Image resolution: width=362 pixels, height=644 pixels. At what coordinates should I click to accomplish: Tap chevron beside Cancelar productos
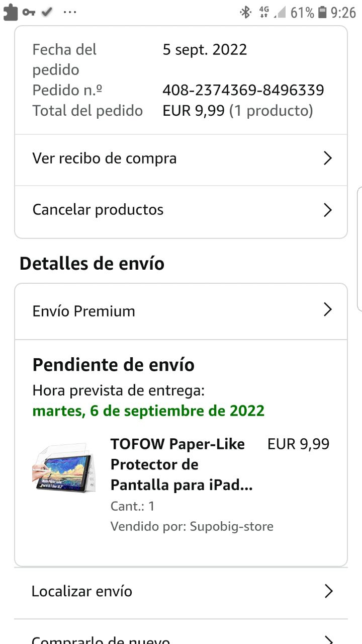click(327, 210)
